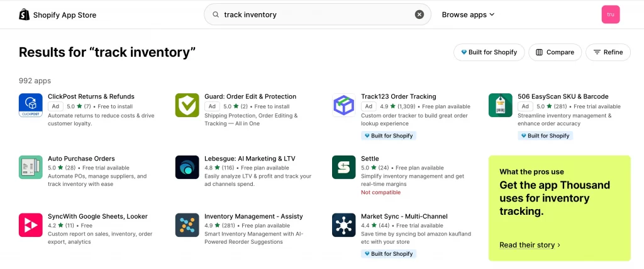Click Lebesgue's 4.8 (116) rating

219,168
